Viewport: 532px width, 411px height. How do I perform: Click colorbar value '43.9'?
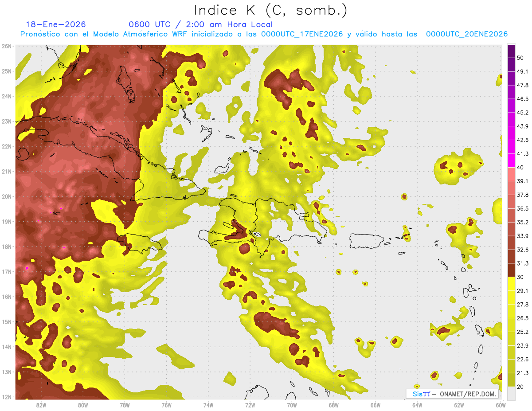(523, 126)
